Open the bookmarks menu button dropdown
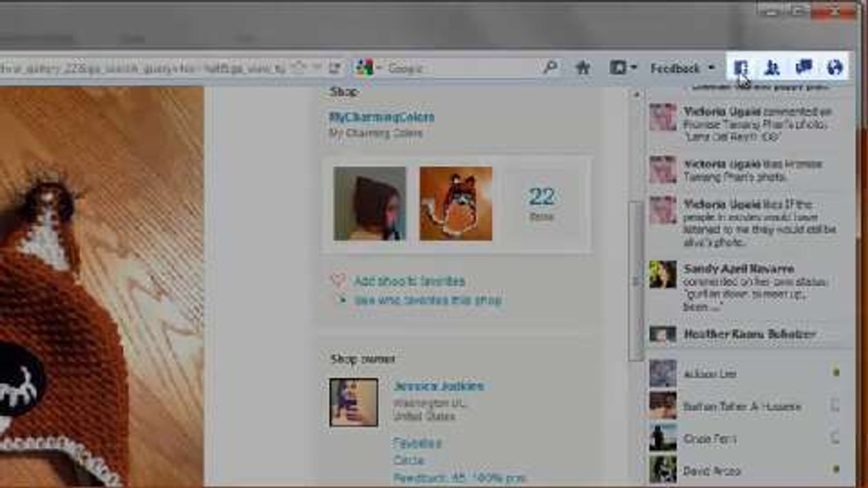This screenshot has width=868, height=488. pos(623,68)
